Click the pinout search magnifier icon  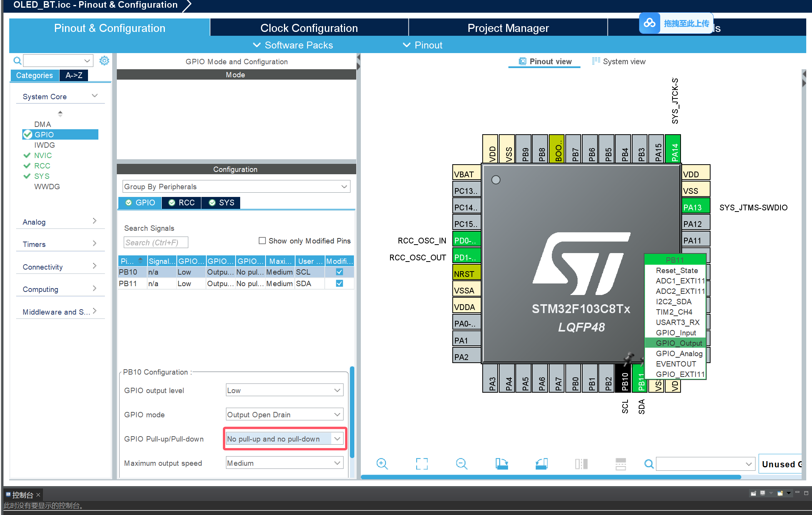pos(649,464)
